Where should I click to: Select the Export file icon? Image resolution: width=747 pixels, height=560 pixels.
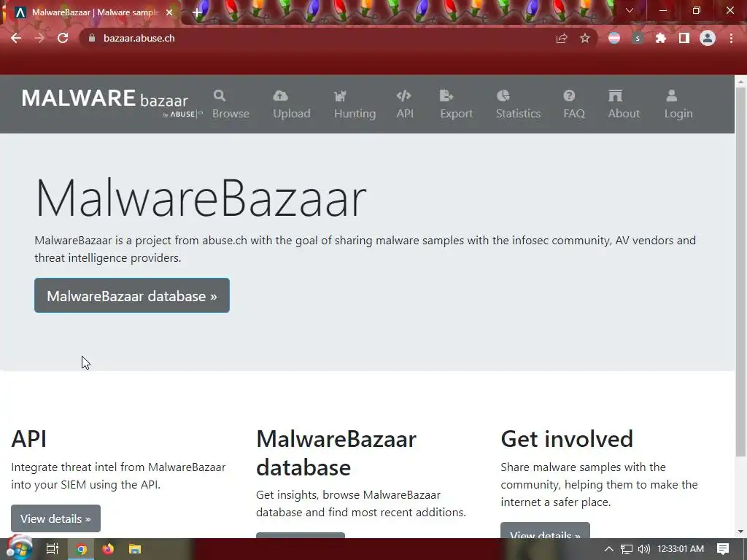coord(446,96)
